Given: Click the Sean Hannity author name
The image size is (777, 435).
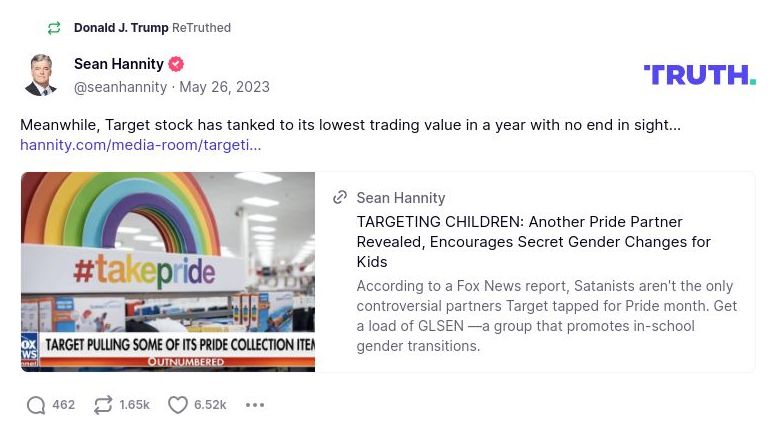Looking at the screenshot, I should tap(118, 64).
